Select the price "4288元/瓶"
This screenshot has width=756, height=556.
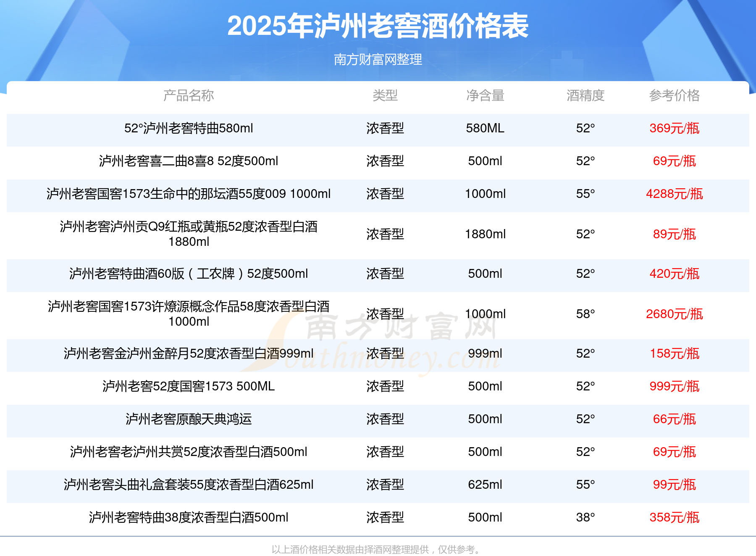675,194
